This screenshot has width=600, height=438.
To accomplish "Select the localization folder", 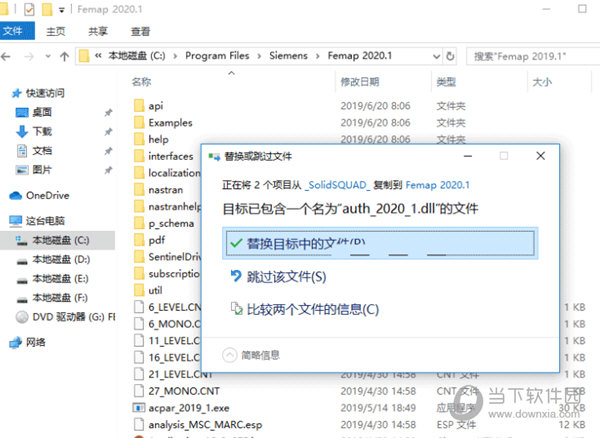I will click(174, 173).
